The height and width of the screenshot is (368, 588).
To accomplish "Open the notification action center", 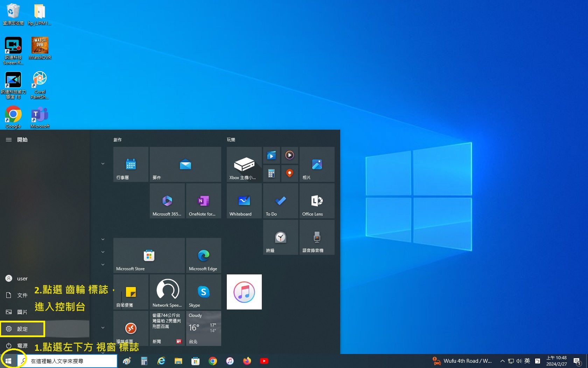I will 577,361.
